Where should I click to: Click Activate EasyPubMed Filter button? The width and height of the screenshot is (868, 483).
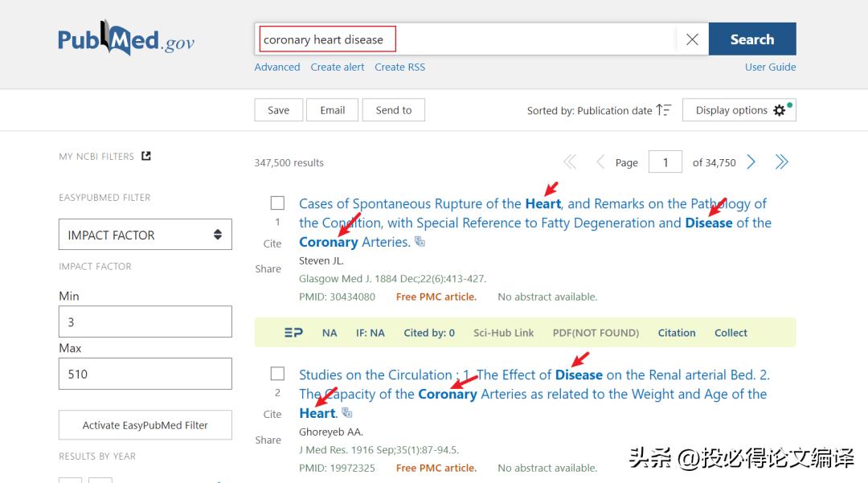tap(145, 425)
